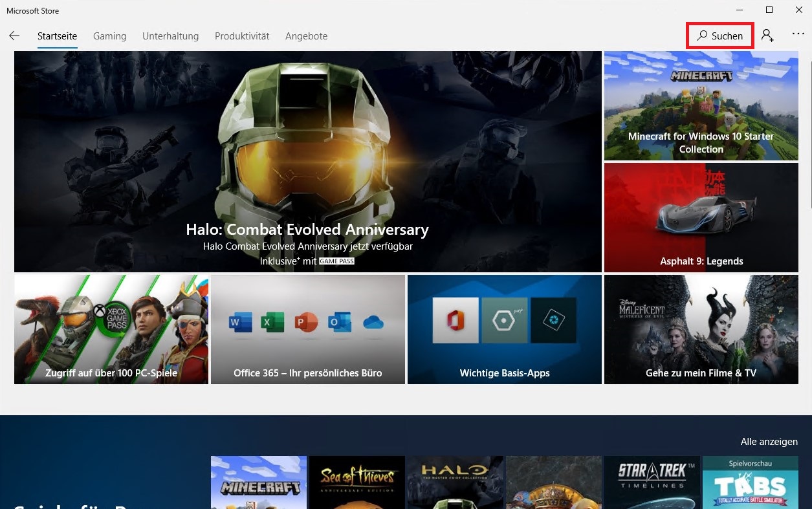Open the Unterhaltung tab
The width and height of the screenshot is (812, 509).
[x=170, y=36]
